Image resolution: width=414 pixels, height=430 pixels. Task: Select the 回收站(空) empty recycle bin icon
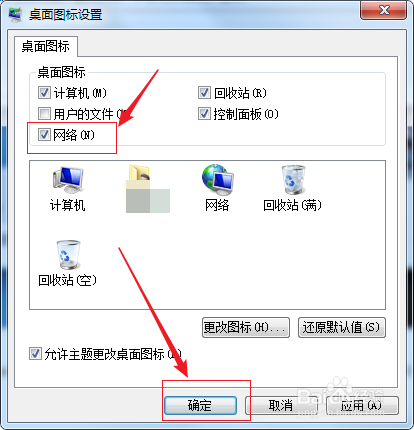point(68,255)
